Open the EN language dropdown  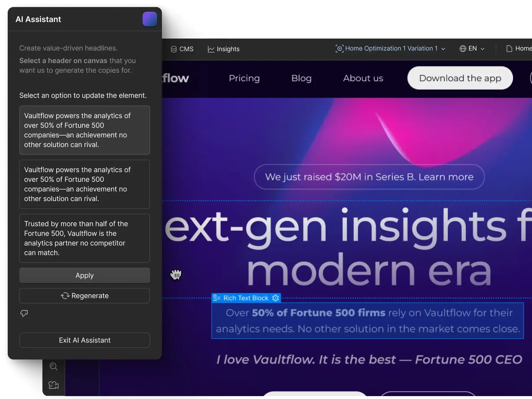coord(482,49)
